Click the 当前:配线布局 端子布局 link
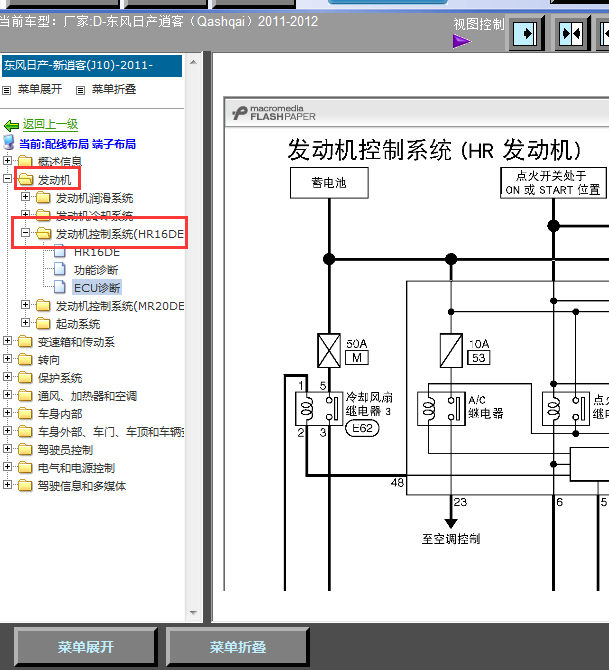Image resolution: width=609 pixels, height=670 pixels. [77, 144]
